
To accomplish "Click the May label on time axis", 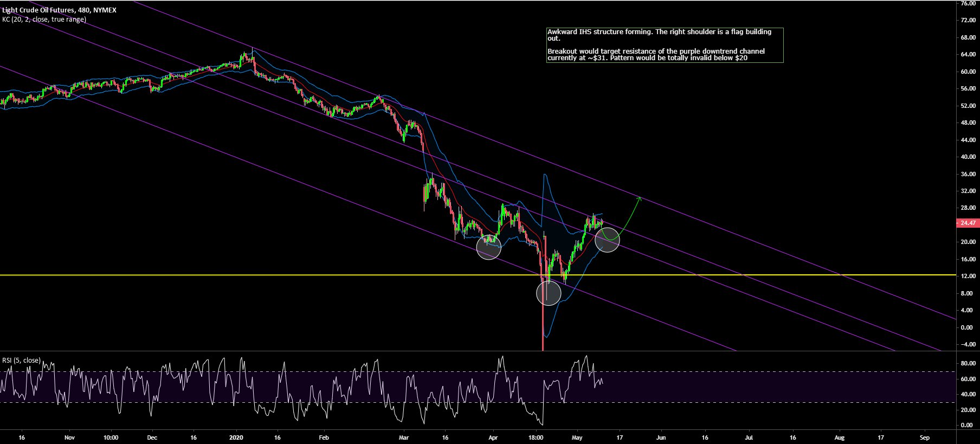I will tap(577, 437).
